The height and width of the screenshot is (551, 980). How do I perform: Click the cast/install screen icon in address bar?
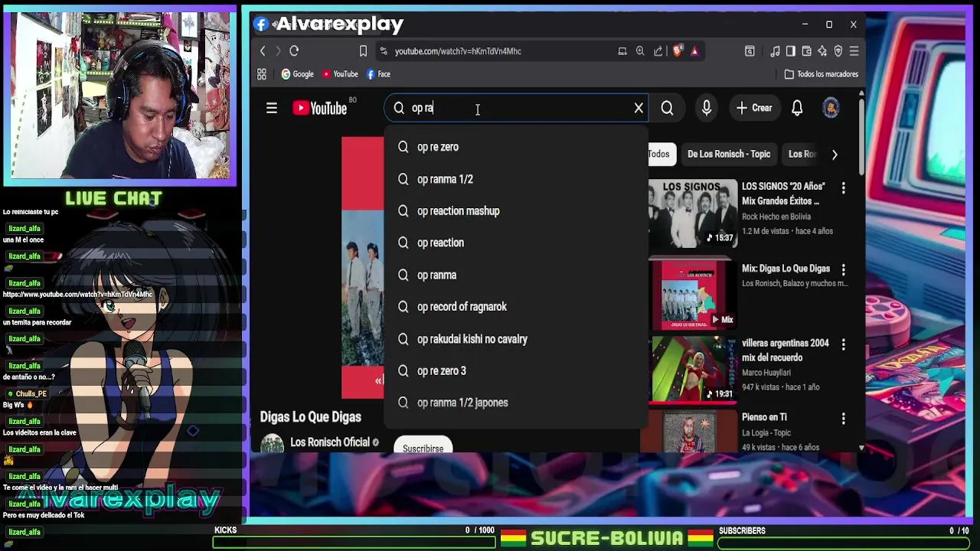click(x=622, y=51)
